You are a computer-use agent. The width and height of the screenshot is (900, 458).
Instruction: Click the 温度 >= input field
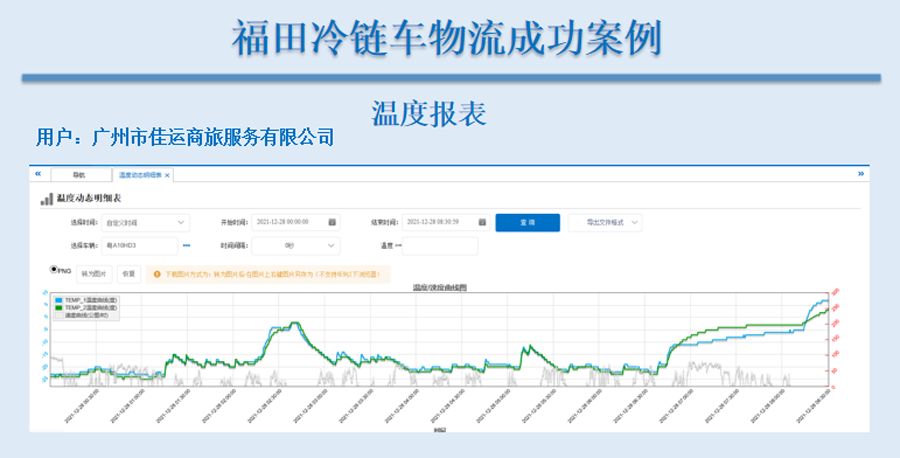point(440,246)
